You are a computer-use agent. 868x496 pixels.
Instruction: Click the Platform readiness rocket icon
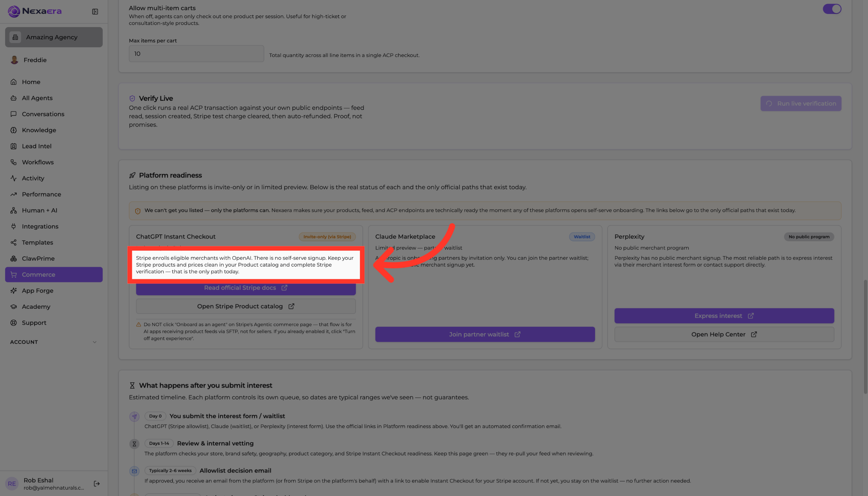132,175
